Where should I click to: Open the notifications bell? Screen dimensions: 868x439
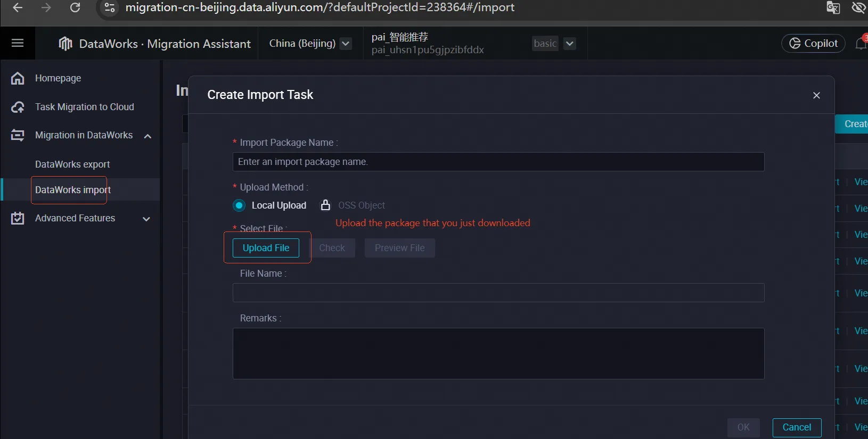pyautogui.click(x=861, y=44)
